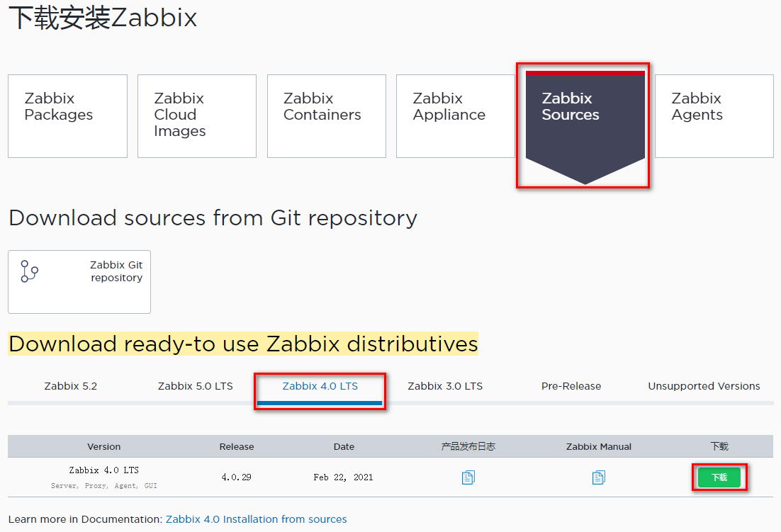Click the Release column header
This screenshot has width=781, height=532.
pos(236,446)
